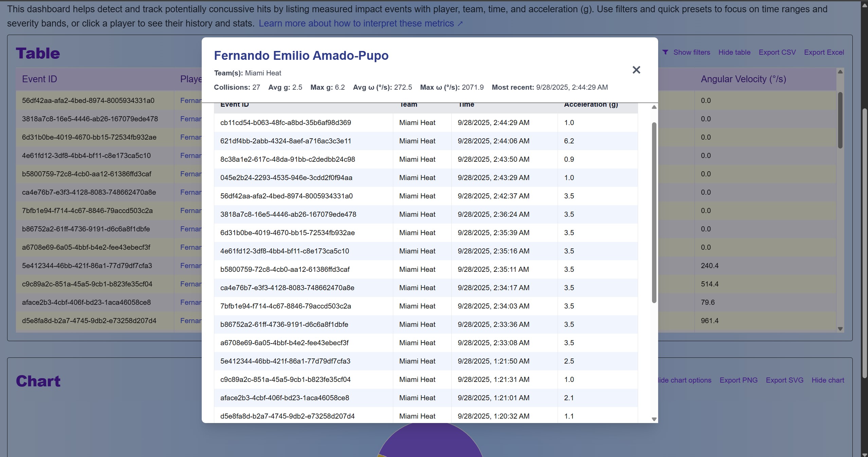This screenshot has height=457, width=868.
Task: Open Learn more about interpreting metrics link
Action: pyautogui.click(x=360, y=23)
